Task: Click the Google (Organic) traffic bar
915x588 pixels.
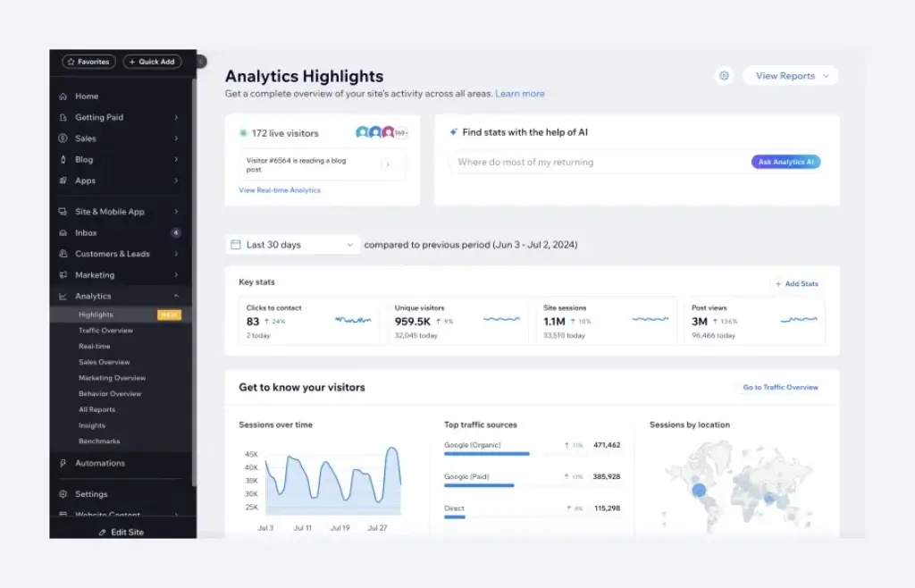Action: 487,454
